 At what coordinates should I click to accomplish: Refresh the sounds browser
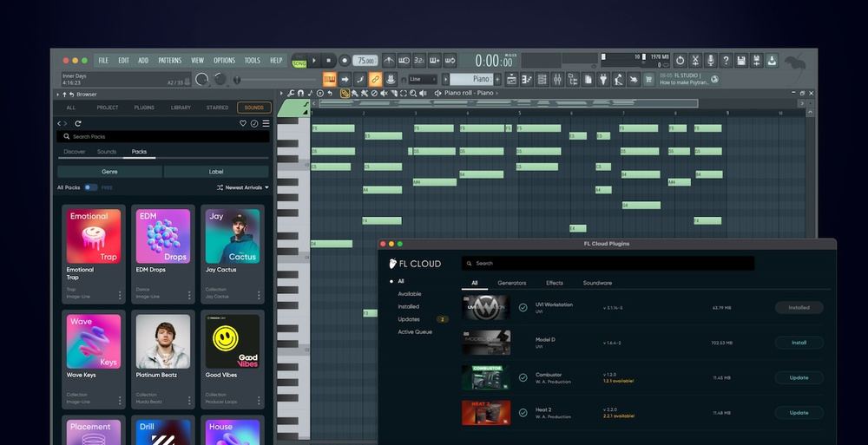pos(78,123)
